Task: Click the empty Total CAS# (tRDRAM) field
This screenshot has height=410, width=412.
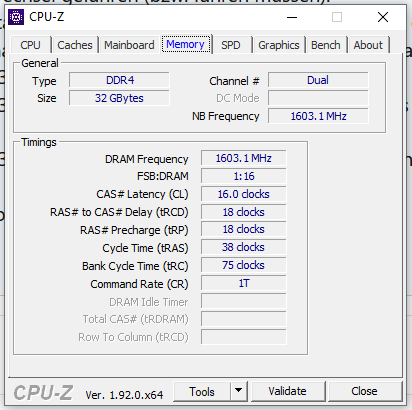Action: coord(244,319)
